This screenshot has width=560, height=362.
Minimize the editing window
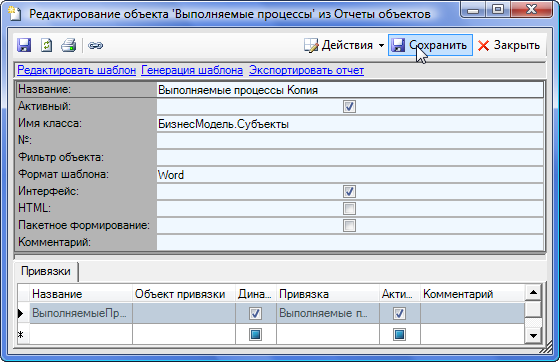click(473, 10)
